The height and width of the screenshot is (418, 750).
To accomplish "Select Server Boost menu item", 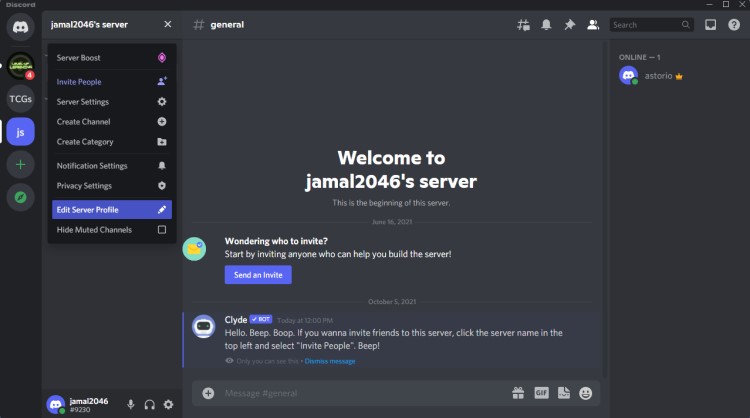I will (x=111, y=58).
